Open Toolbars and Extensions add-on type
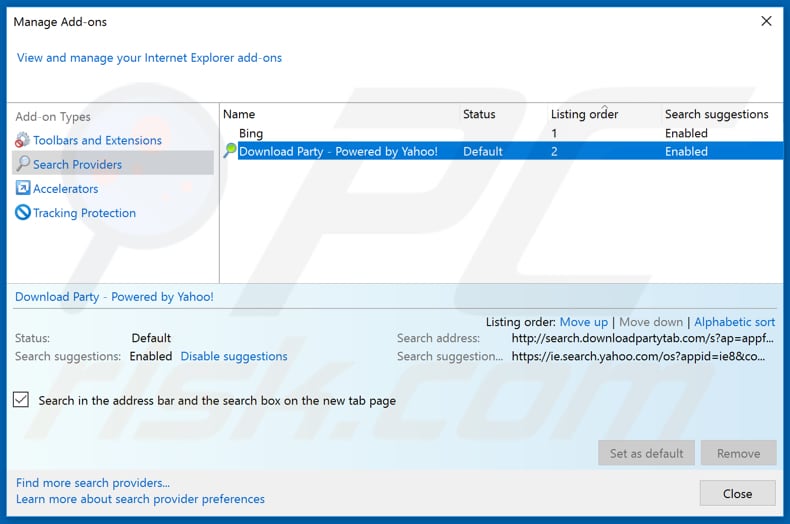Viewport: 790px width, 524px height. pyautogui.click(x=97, y=140)
